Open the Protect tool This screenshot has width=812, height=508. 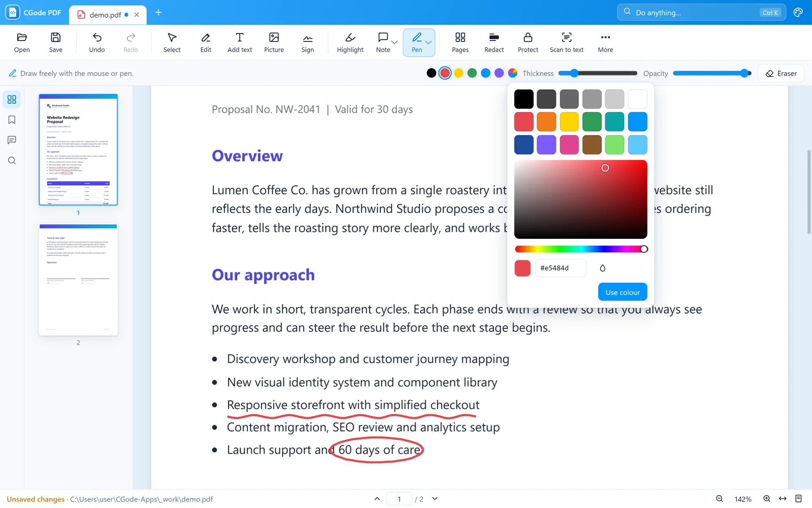pyautogui.click(x=528, y=42)
